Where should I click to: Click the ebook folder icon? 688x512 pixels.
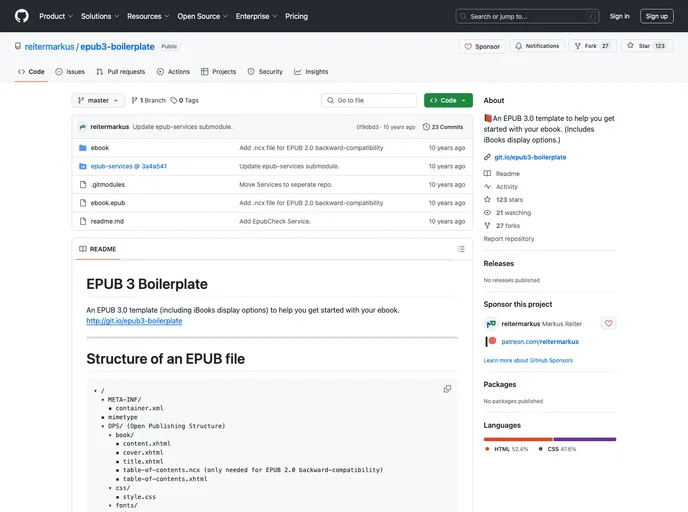(x=82, y=148)
